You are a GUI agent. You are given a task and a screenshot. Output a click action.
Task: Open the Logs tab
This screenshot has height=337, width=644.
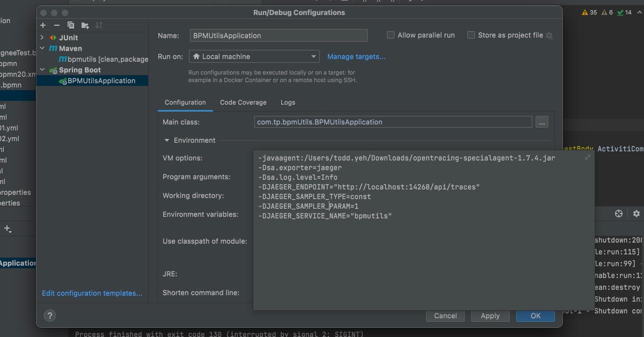[288, 102]
